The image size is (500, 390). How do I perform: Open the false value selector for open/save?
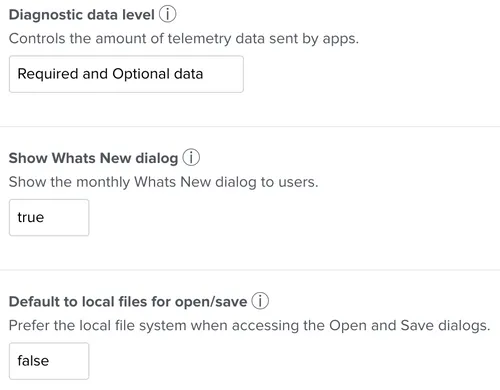49,361
